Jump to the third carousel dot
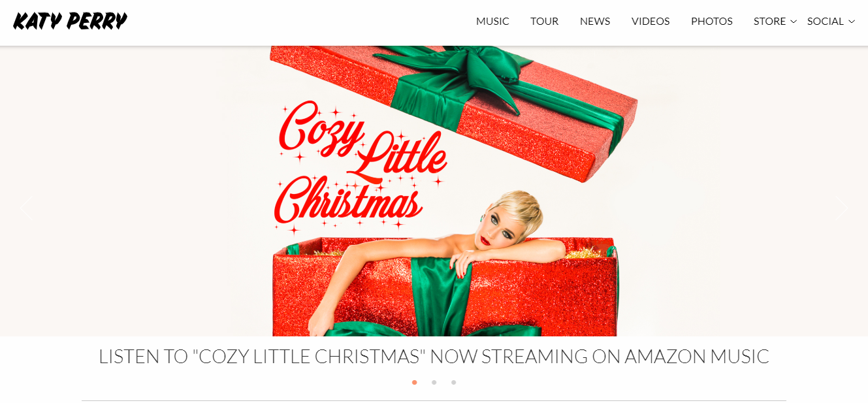 (453, 382)
